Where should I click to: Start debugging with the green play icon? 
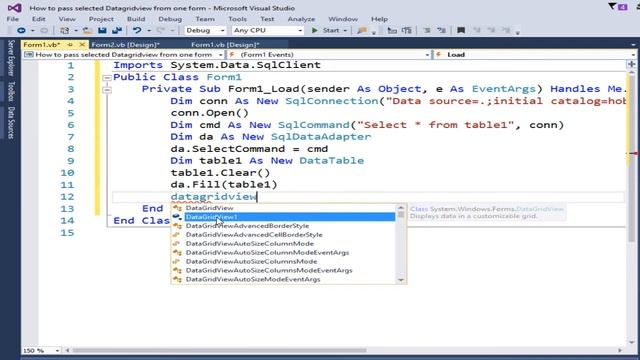click(314, 30)
